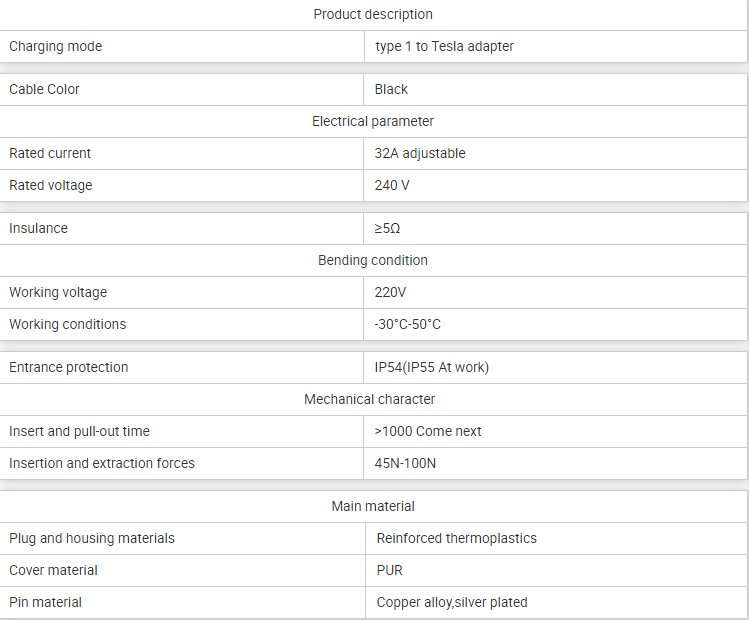The image size is (749, 620).
Task: Click the Mechanical character section header
Action: (x=370, y=399)
